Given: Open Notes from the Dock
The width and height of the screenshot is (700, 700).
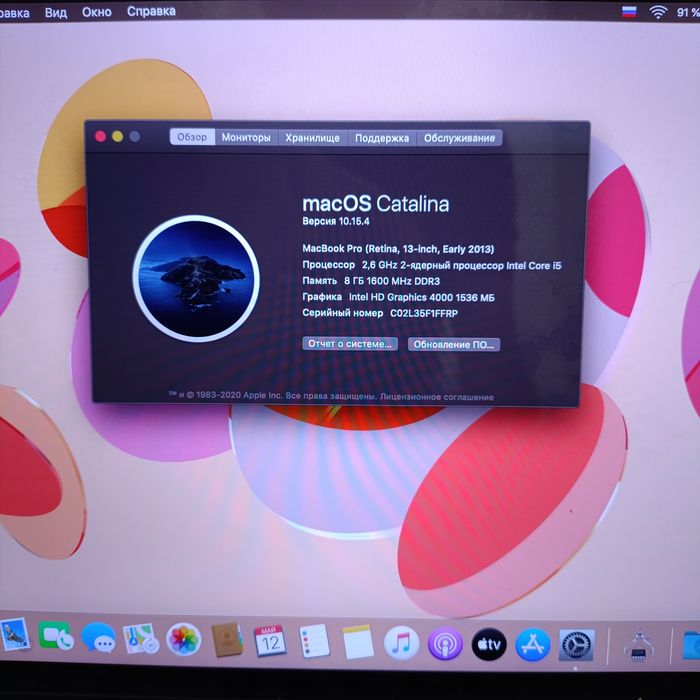Looking at the screenshot, I should (358, 642).
